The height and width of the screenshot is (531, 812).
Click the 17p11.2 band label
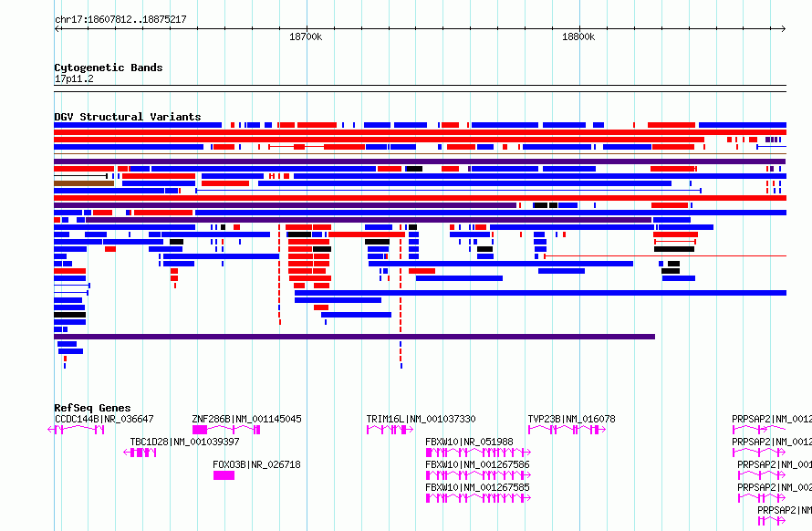74,78
